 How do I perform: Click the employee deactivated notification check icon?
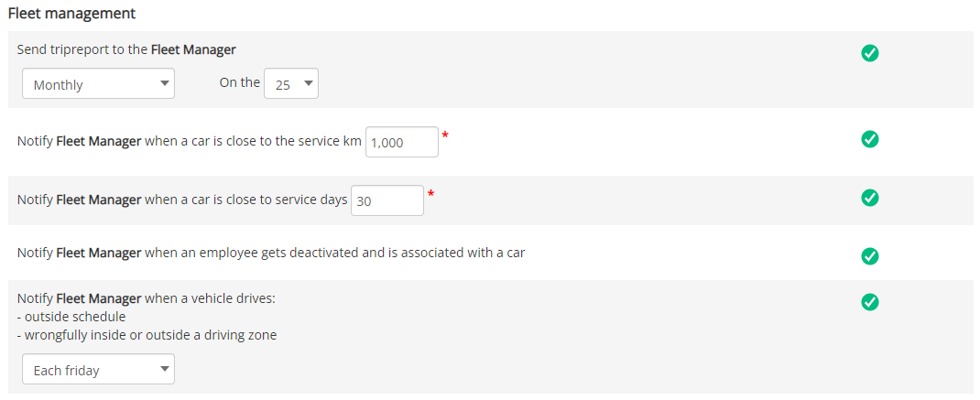[x=869, y=256]
